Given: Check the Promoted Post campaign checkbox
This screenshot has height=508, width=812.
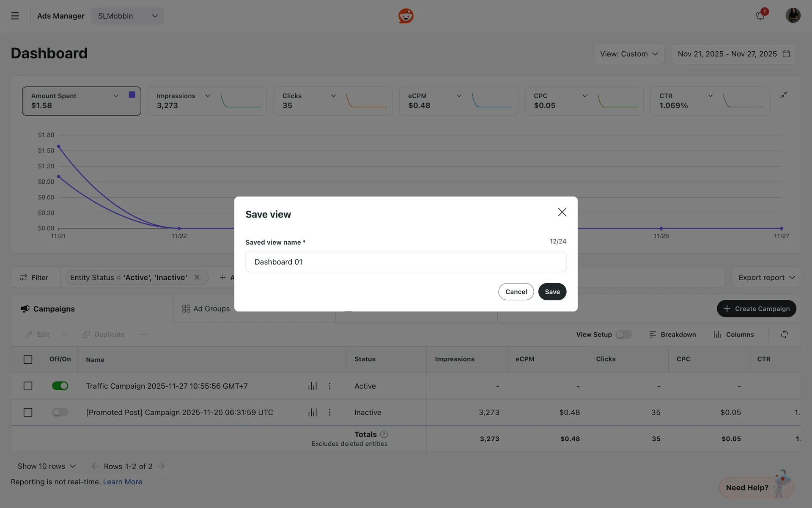Looking at the screenshot, I should 28,412.
